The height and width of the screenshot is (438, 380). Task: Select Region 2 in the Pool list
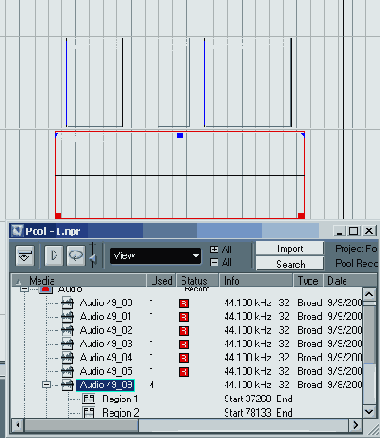120,413
